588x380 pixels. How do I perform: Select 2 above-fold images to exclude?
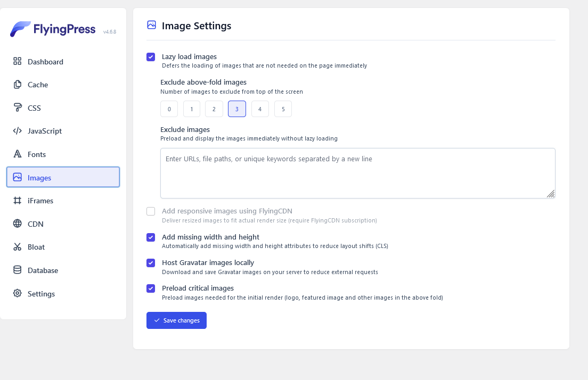(x=214, y=109)
